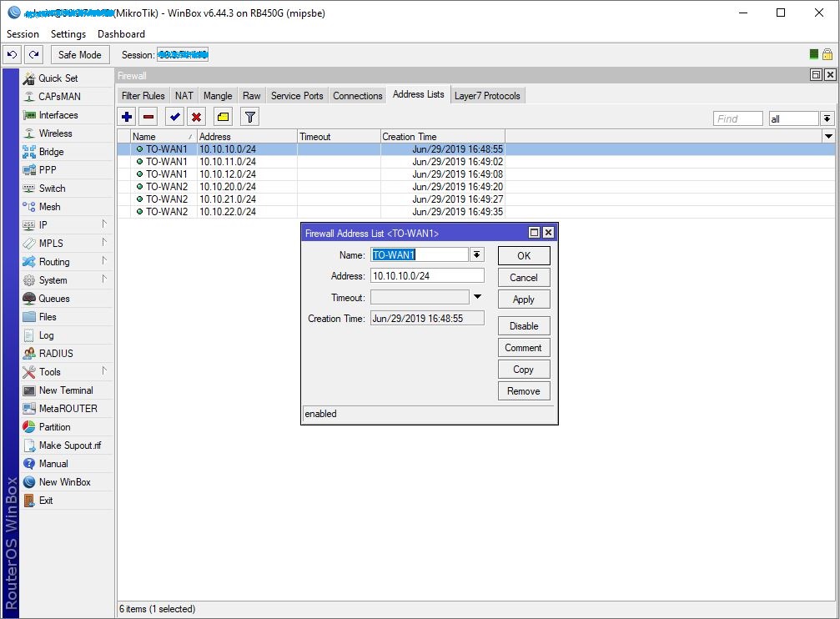This screenshot has width=840, height=619.
Task: Click Comment button in dialog
Action: click(x=524, y=347)
